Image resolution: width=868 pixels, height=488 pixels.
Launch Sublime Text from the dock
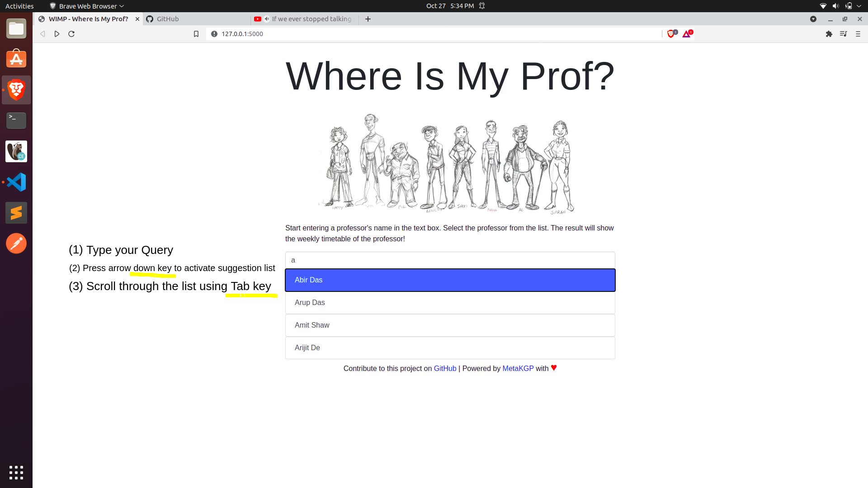(x=16, y=213)
